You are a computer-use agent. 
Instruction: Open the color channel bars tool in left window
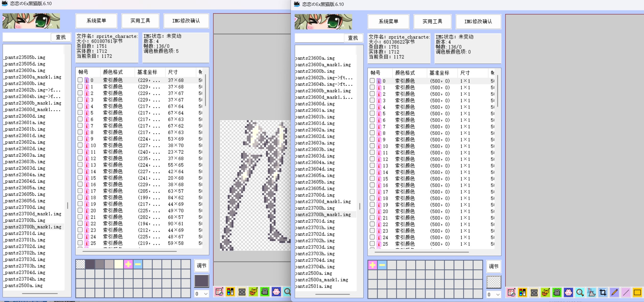point(230,292)
